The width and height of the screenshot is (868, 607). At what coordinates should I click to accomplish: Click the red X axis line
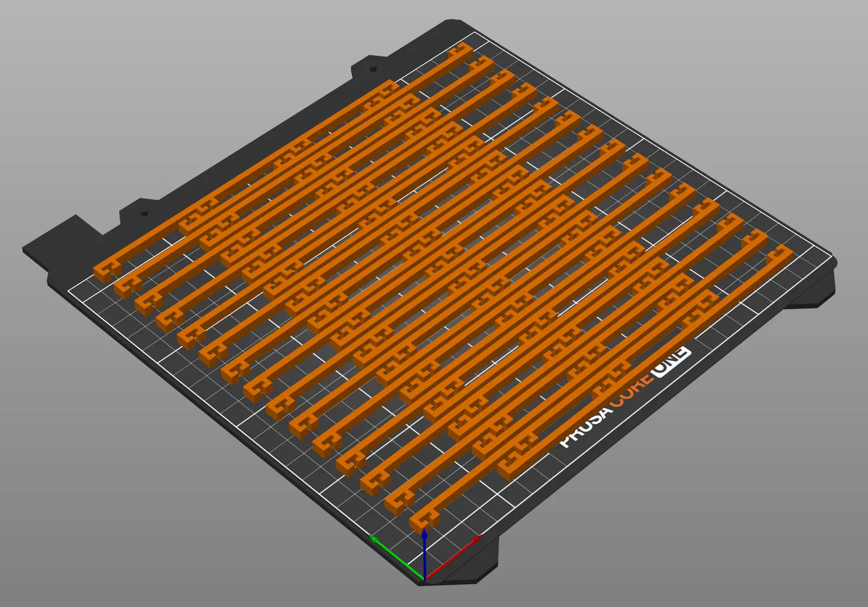pyautogui.click(x=453, y=558)
